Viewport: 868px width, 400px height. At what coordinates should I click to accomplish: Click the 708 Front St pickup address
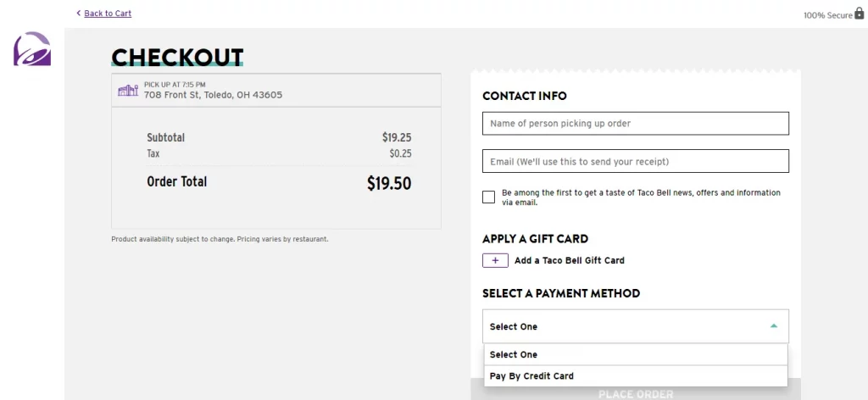tap(213, 95)
